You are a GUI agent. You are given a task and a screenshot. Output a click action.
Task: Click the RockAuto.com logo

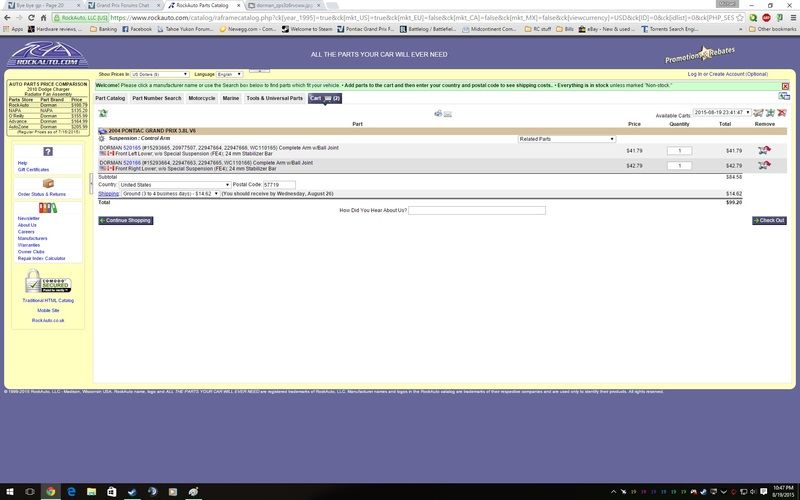pos(47,54)
